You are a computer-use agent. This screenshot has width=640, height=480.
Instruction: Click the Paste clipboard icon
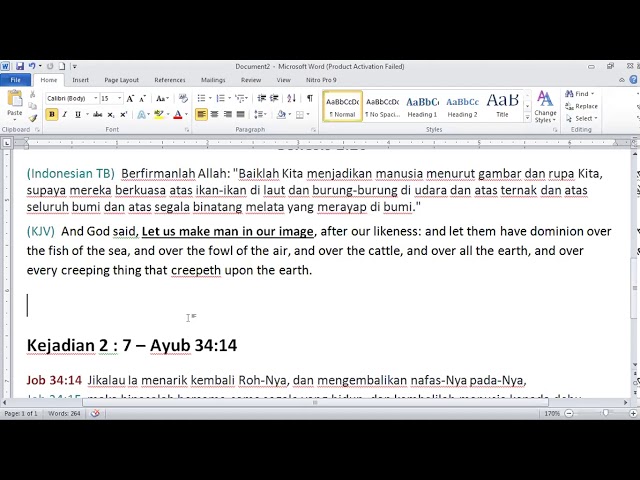[x=15, y=98]
